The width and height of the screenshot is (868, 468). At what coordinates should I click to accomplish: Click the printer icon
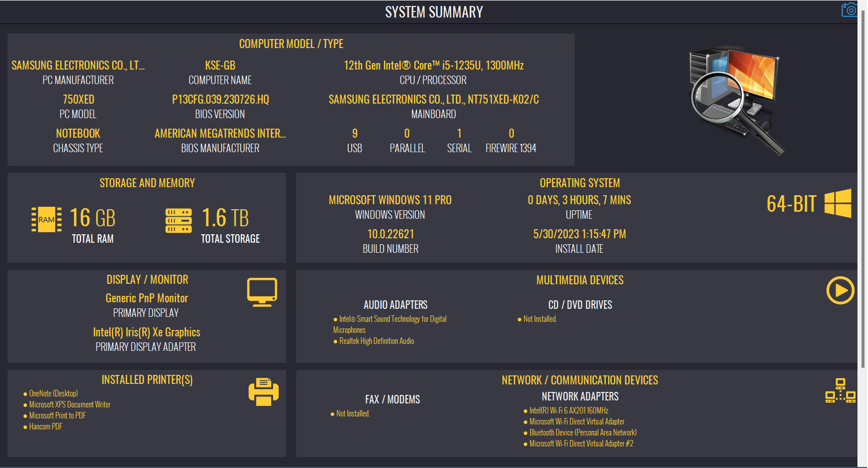[x=264, y=392]
